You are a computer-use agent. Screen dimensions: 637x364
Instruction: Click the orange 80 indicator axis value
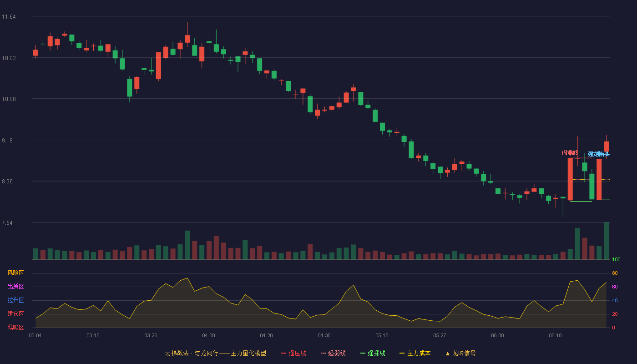615,273
